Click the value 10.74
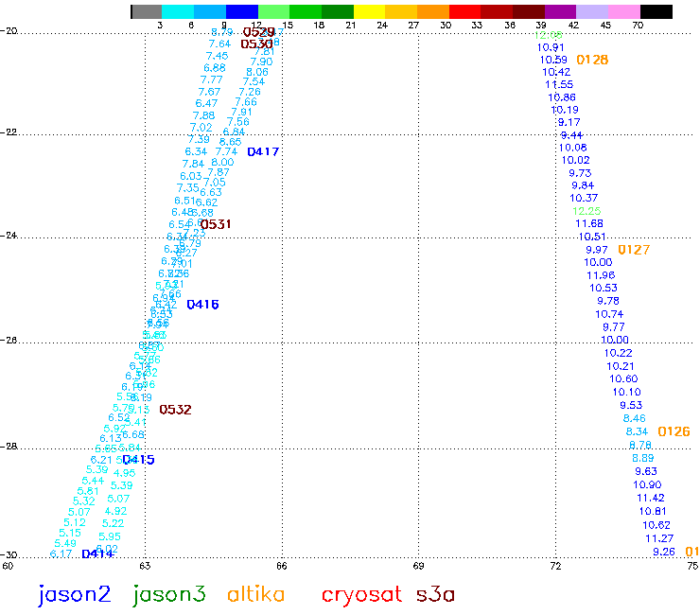Viewport: 700px width, 615px height. pyautogui.click(x=609, y=314)
